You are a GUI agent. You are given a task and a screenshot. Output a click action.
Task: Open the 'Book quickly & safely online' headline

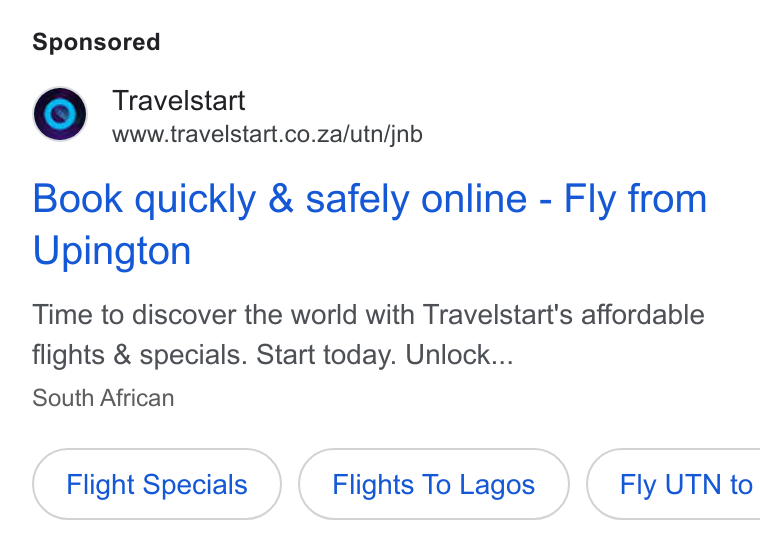pos(369,224)
